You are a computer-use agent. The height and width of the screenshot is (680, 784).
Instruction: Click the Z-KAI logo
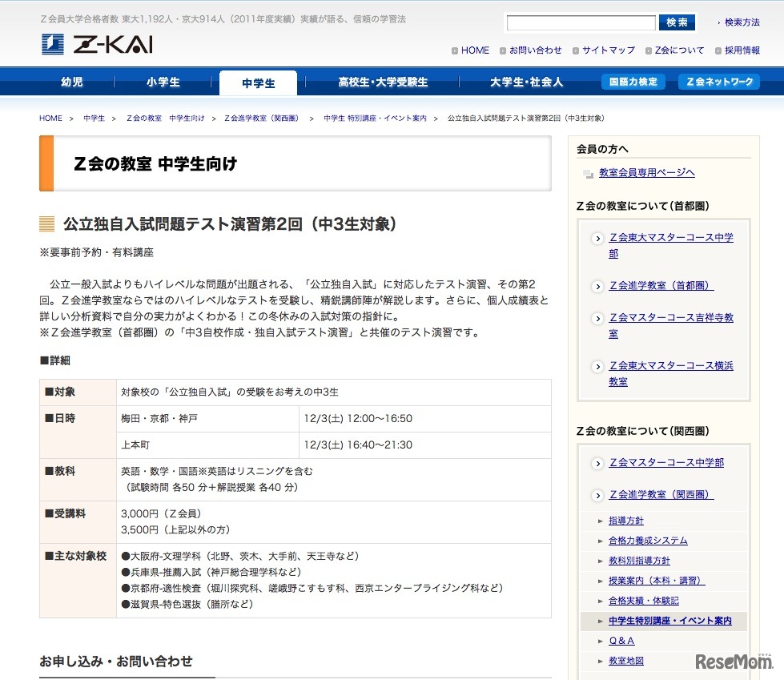coord(97,45)
